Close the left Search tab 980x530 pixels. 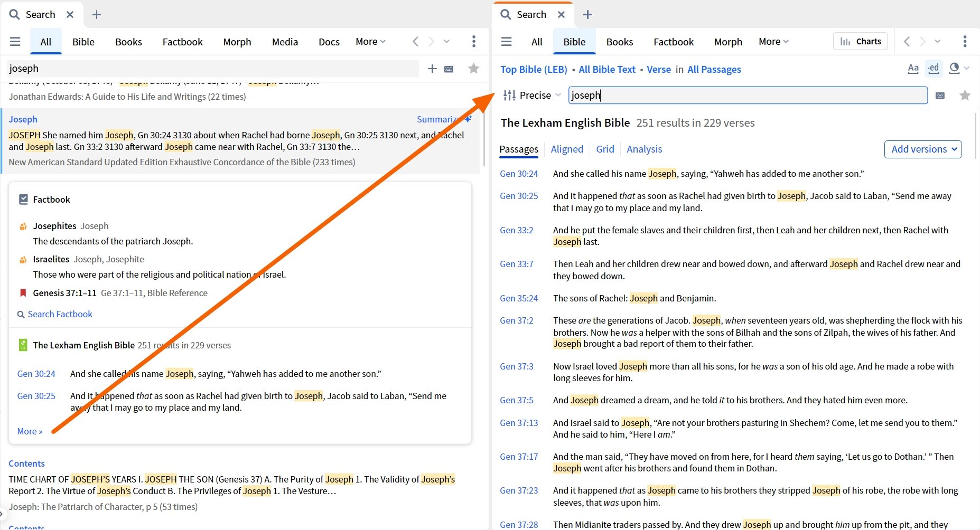(70, 15)
